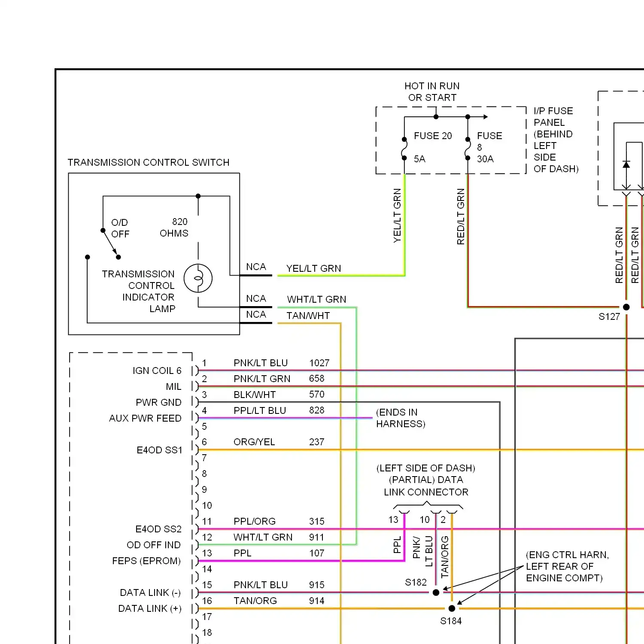
Task: Click circuit number '107'
Action: point(317,553)
